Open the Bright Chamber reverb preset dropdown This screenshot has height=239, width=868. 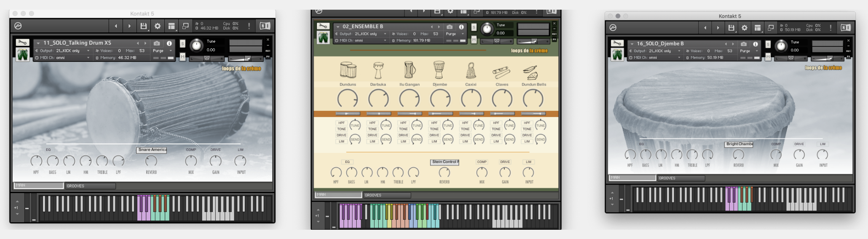(x=739, y=144)
